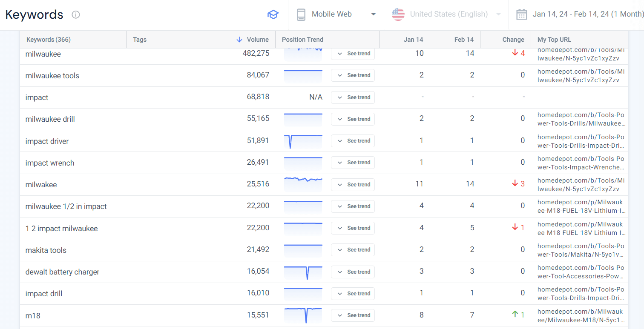Click the dewalt battery charger trend sparkline
Viewport: 644px width, 329px height.
[x=303, y=272]
